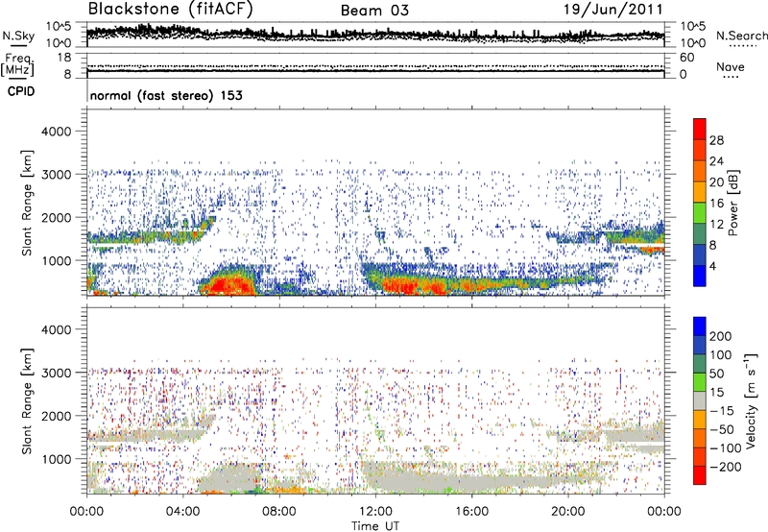768x532 pixels.
Task: Click '8' on the power colorbar
Action: click(712, 246)
